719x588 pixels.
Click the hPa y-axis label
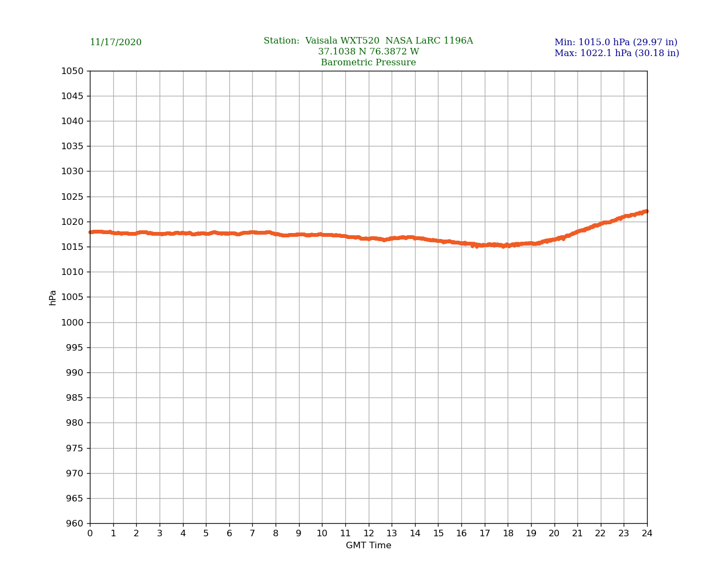[53, 297]
